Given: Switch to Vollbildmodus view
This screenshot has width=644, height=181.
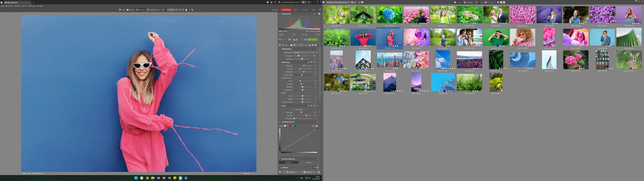Looking at the screenshot, I should pos(153,10).
